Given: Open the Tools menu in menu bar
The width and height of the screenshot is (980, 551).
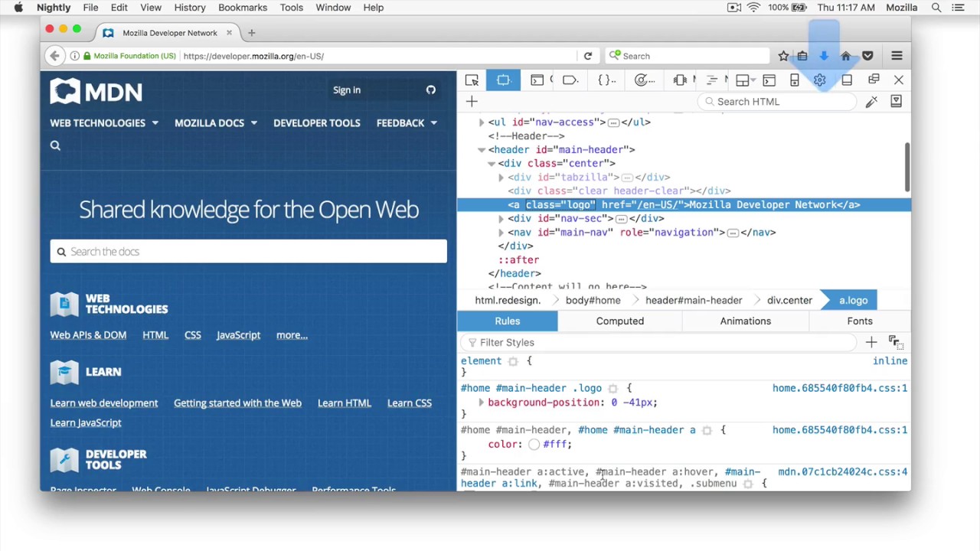Looking at the screenshot, I should tap(292, 8).
